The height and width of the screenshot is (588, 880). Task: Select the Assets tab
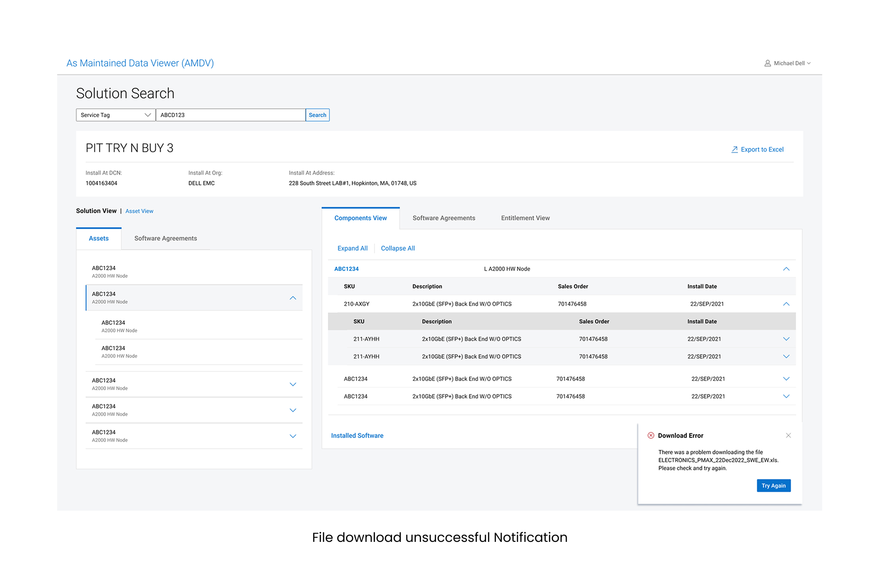coord(99,239)
